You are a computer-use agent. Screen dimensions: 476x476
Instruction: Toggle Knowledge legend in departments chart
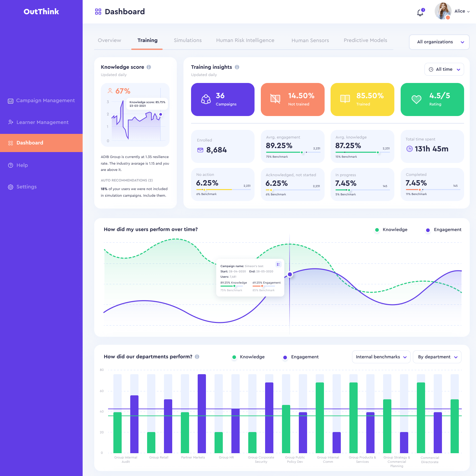point(249,357)
